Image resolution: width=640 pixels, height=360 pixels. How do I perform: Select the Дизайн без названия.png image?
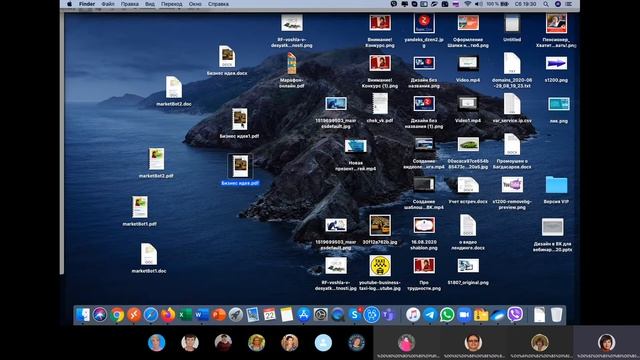coord(424,72)
